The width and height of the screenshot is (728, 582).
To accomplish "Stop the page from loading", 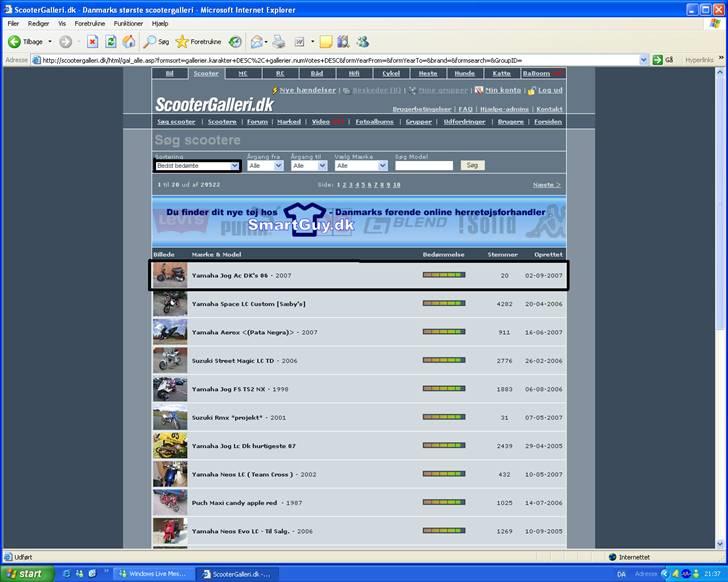I will click(92, 42).
